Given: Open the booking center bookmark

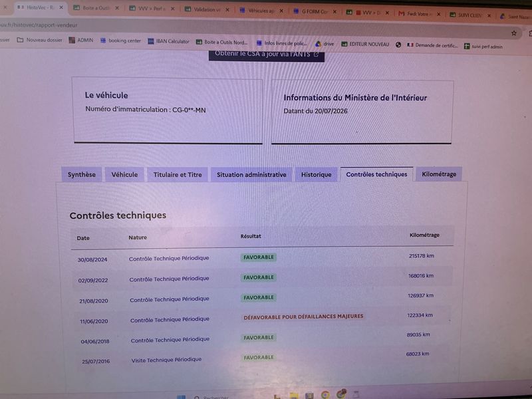Looking at the screenshot, I should point(120,41).
